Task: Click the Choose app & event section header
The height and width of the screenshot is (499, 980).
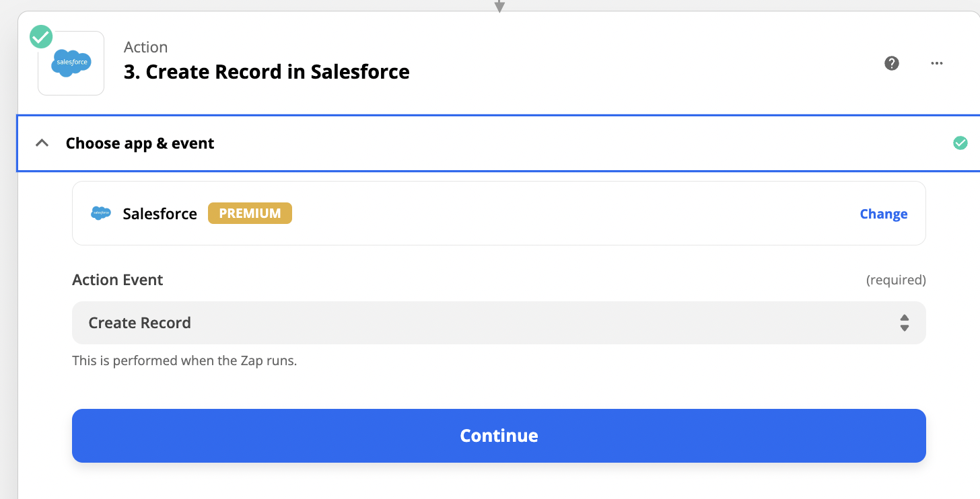Action: click(x=499, y=143)
